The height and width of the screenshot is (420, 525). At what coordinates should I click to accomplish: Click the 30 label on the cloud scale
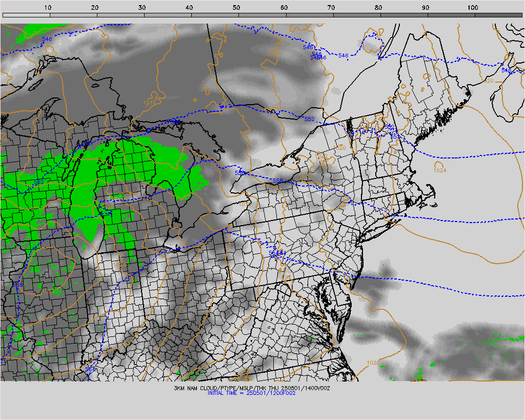click(142, 8)
